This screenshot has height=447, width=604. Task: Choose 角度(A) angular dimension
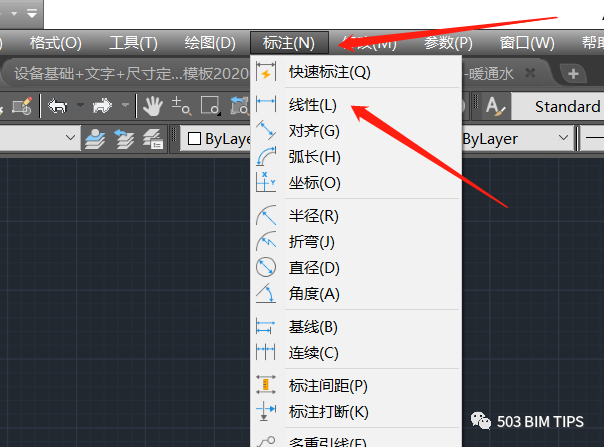click(x=356, y=294)
